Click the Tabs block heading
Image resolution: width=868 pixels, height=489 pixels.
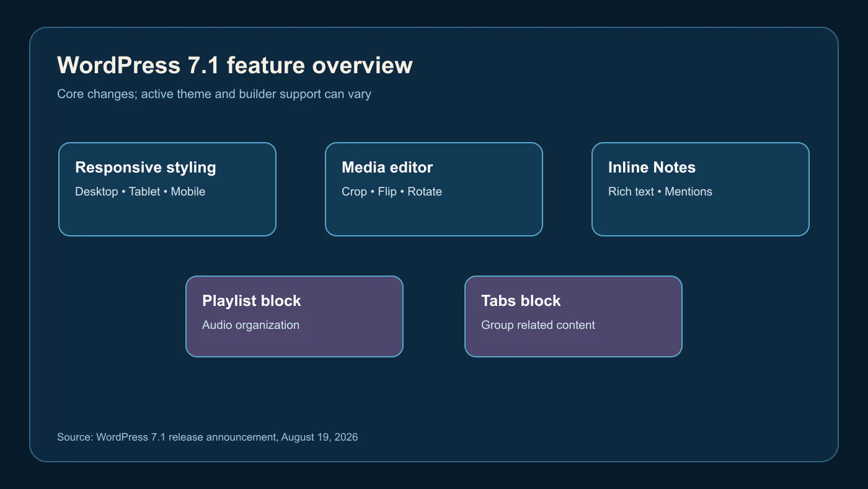point(521,301)
